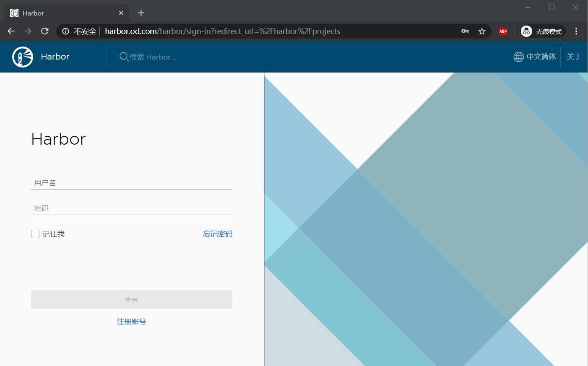Viewport: 588px width, 366px height.
Task: Click the 忘记密码 forgot password link
Action: pos(218,234)
